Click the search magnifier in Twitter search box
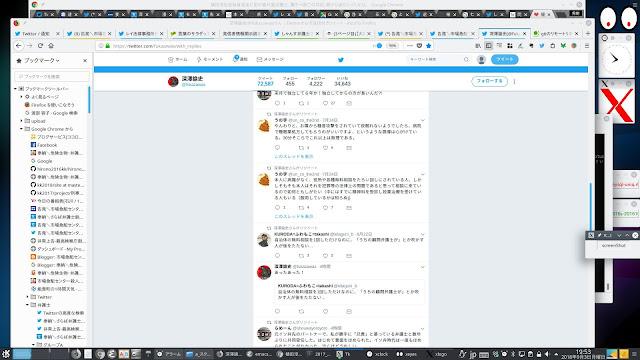 click(466, 60)
